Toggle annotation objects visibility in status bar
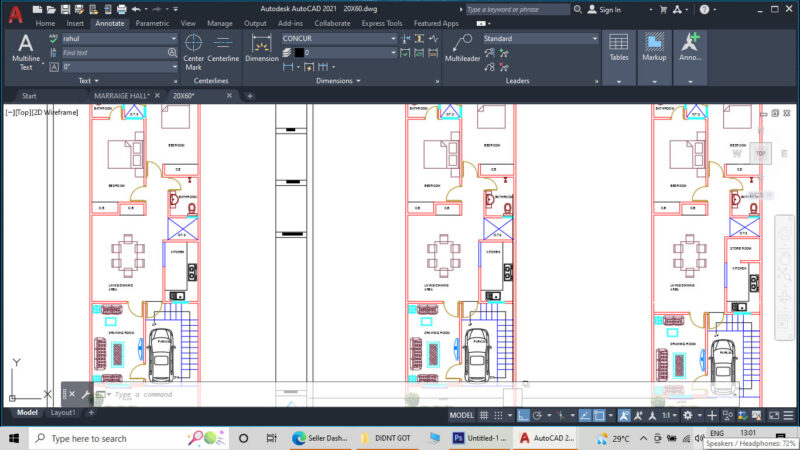This screenshot has width=800, height=450. pos(624,415)
